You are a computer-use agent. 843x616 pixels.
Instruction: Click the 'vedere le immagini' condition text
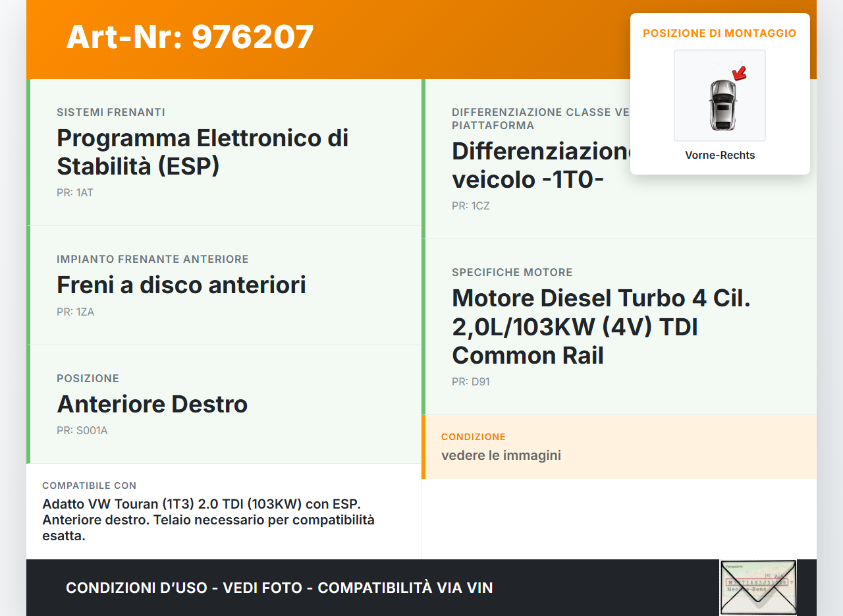[x=501, y=455]
